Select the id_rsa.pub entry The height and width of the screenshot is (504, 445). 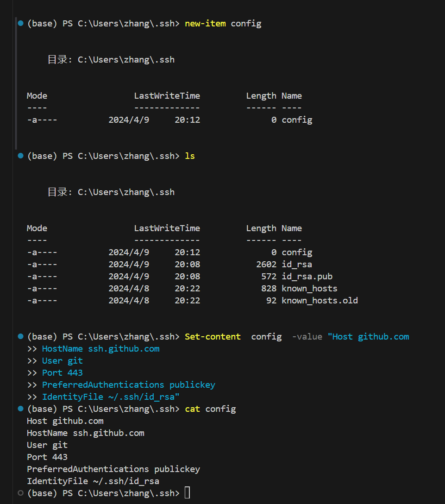(307, 276)
